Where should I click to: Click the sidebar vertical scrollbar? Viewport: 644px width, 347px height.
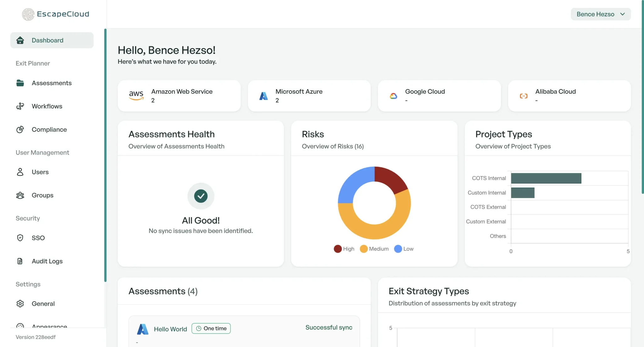tap(105, 155)
